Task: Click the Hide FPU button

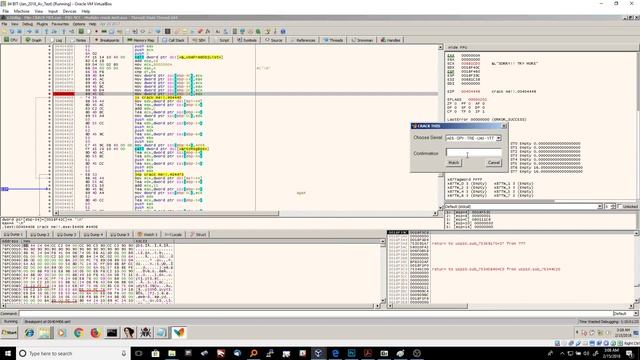Action: [458, 47]
